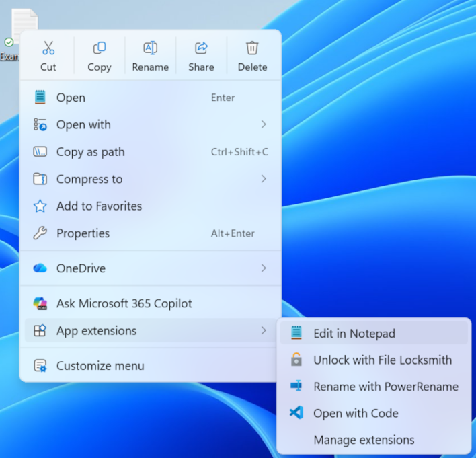Viewport: 476px width, 458px height.
Task: Choose Edit in Notepad from submenu
Action: tap(374, 333)
